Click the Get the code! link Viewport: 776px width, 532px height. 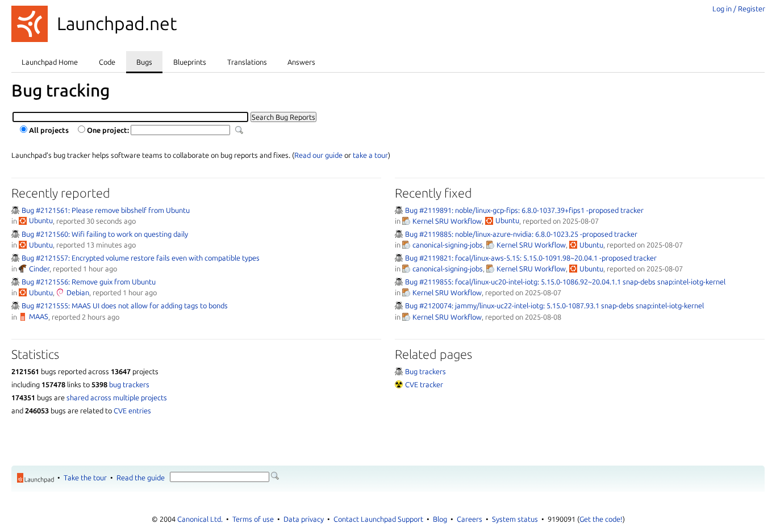coord(601,519)
